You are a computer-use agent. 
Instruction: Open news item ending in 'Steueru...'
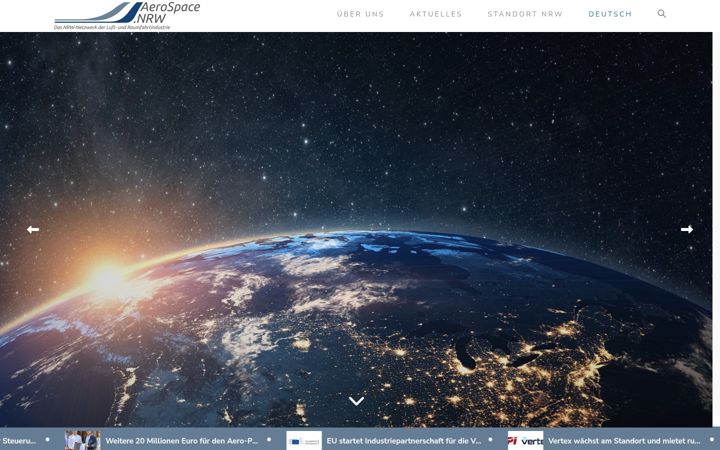(x=18, y=441)
